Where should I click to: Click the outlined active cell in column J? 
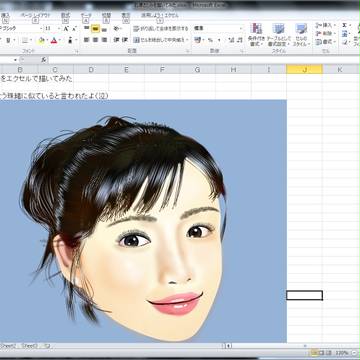point(304,295)
